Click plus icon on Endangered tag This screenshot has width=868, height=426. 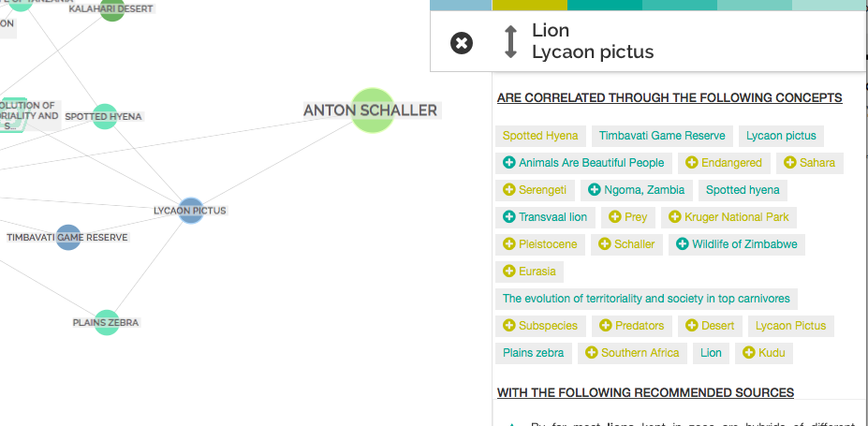tap(692, 163)
